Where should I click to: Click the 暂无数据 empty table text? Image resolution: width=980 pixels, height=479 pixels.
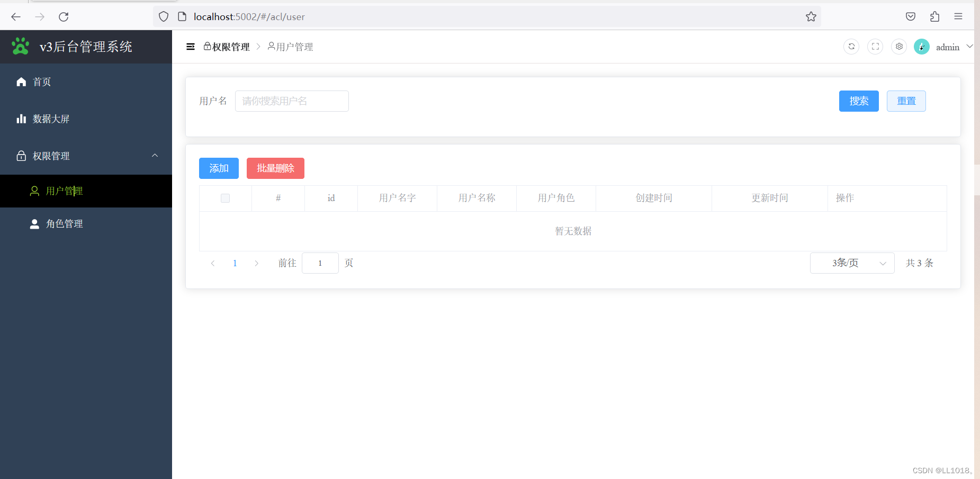(x=573, y=231)
